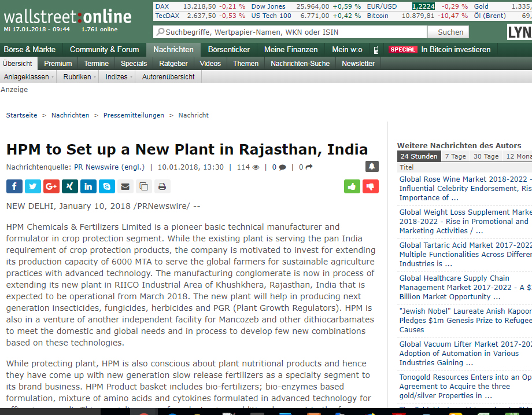Copy article link icon
Viewport: 532px width, 415px height.
(144, 186)
